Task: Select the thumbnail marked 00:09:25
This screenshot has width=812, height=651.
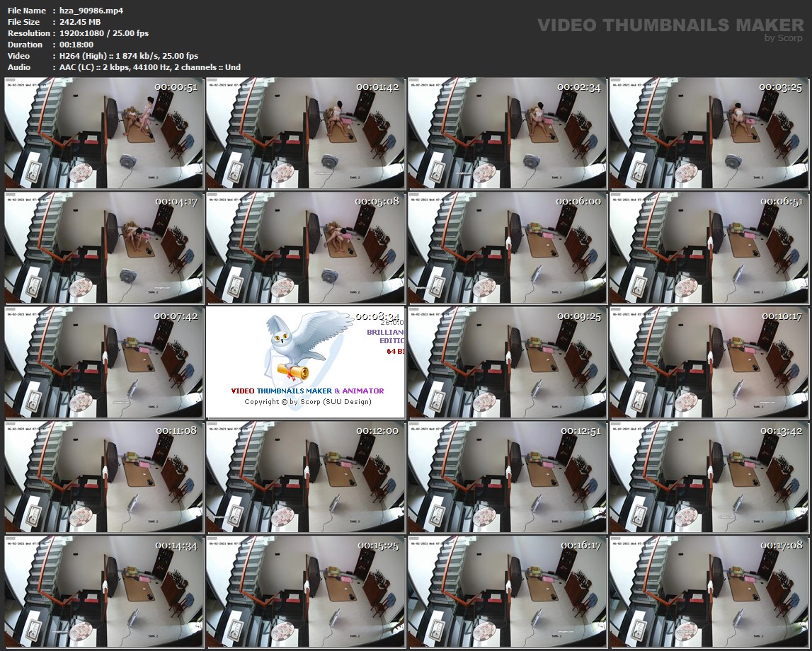Action: coord(507,362)
